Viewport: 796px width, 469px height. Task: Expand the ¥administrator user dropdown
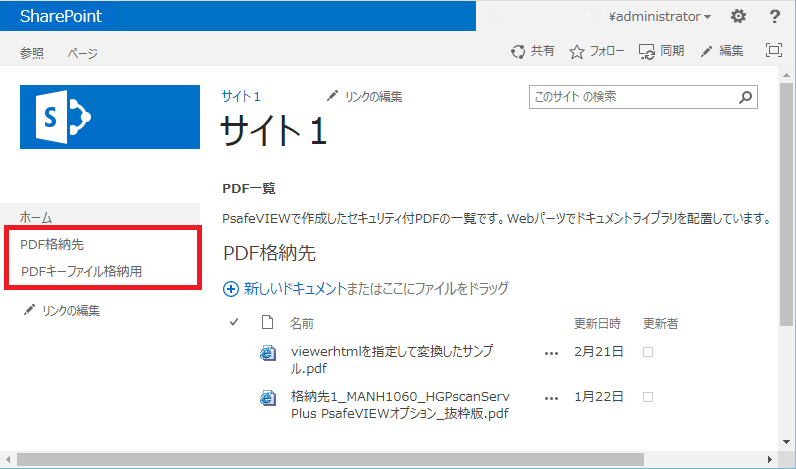[x=660, y=17]
